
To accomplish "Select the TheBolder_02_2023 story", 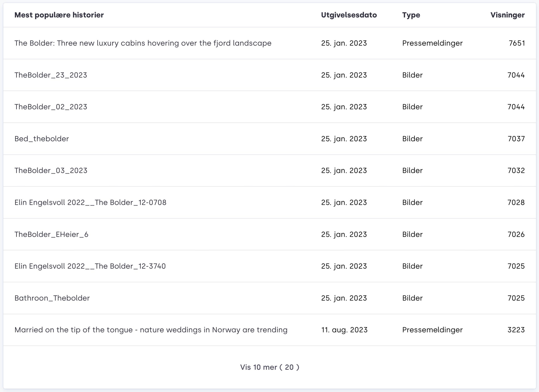I will (x=51, y=107).
